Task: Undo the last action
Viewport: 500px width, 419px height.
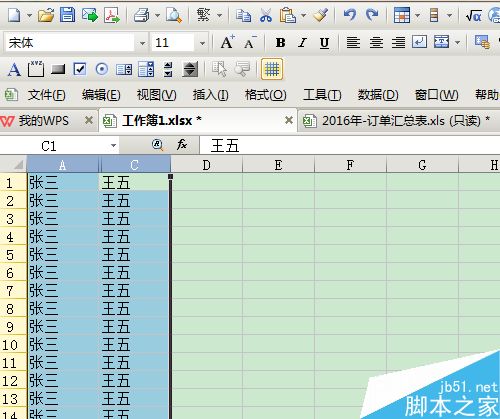Action: coord(350,15)
